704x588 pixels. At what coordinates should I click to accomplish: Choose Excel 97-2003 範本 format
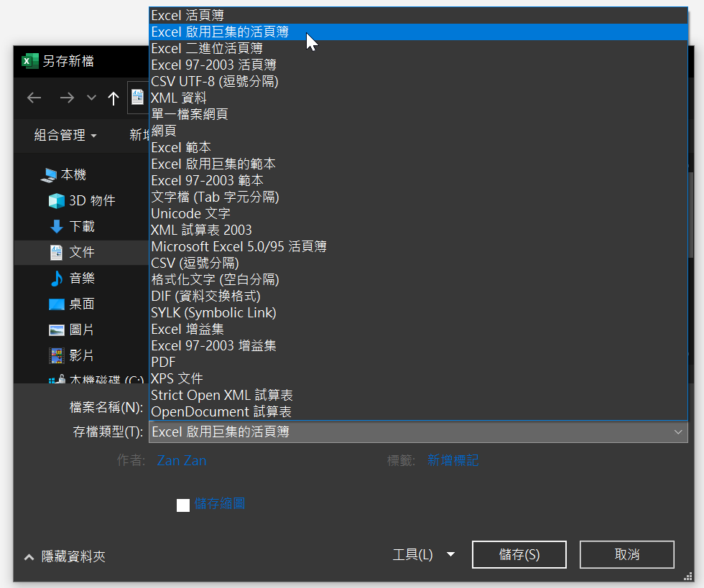click(418, 180)
